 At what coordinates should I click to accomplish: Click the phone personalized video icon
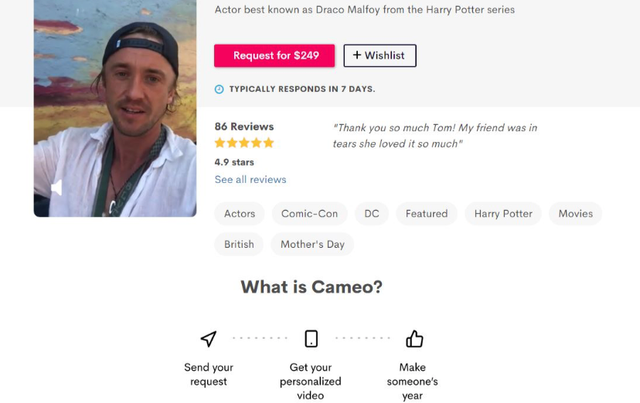pos(311,339)
